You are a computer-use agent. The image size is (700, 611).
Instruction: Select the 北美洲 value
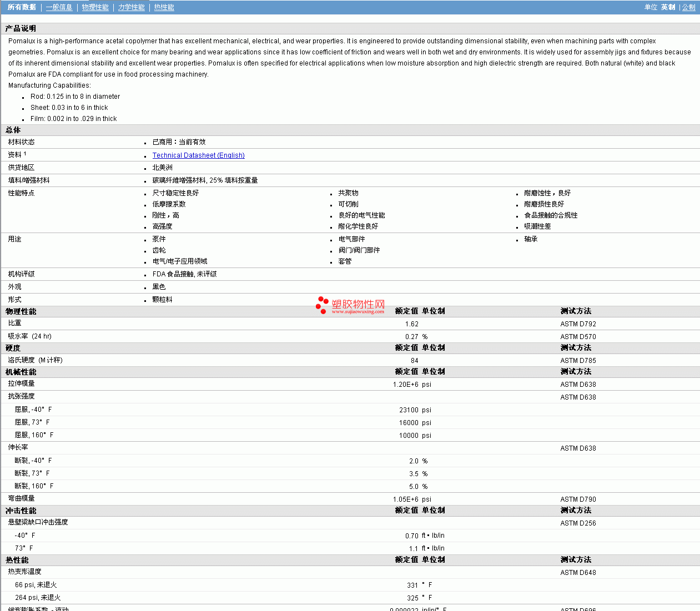click(163, 168)
